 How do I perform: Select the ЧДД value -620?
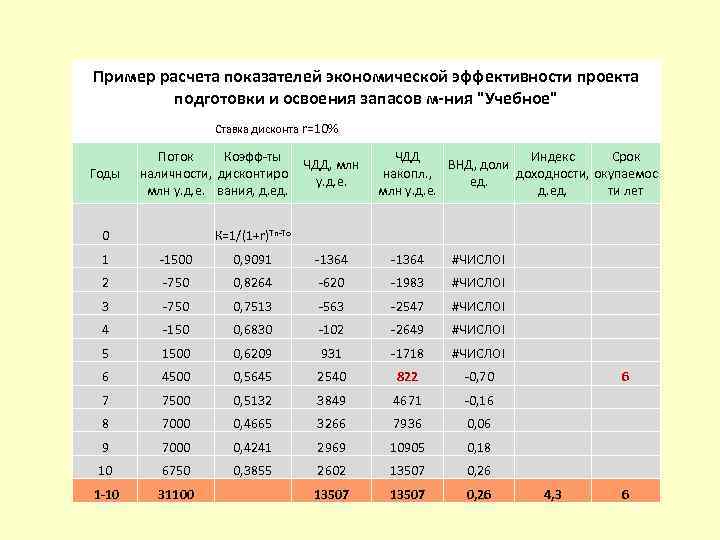tap(331, 282)
